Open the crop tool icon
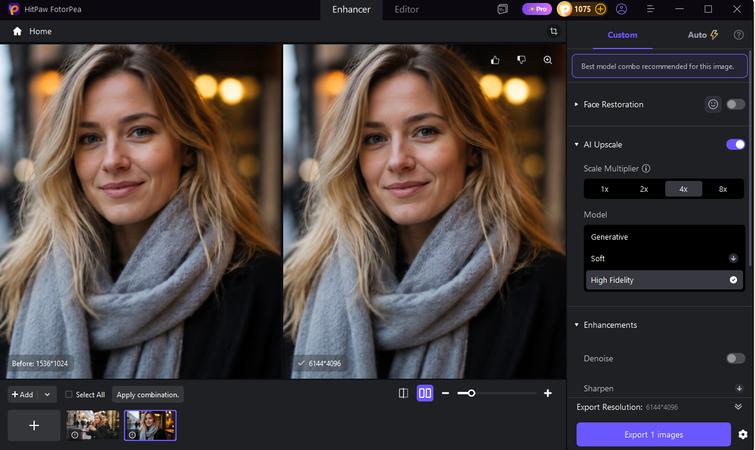The height and width of the screenshot is (450, 755). click(x=554, y=31)
